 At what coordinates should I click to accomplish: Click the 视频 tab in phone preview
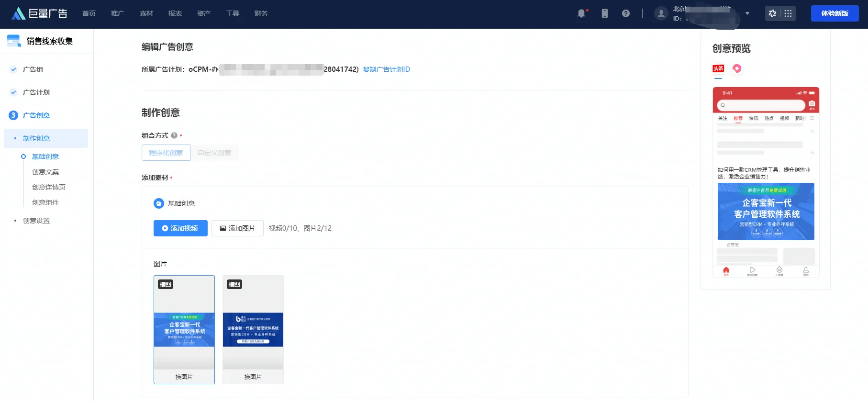click(x=784, y=118)
